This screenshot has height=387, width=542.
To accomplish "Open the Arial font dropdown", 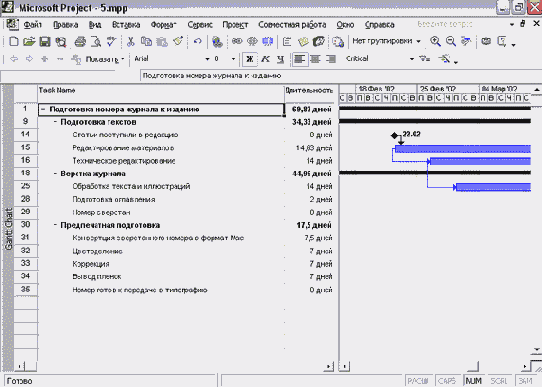I will pos(207,59).
